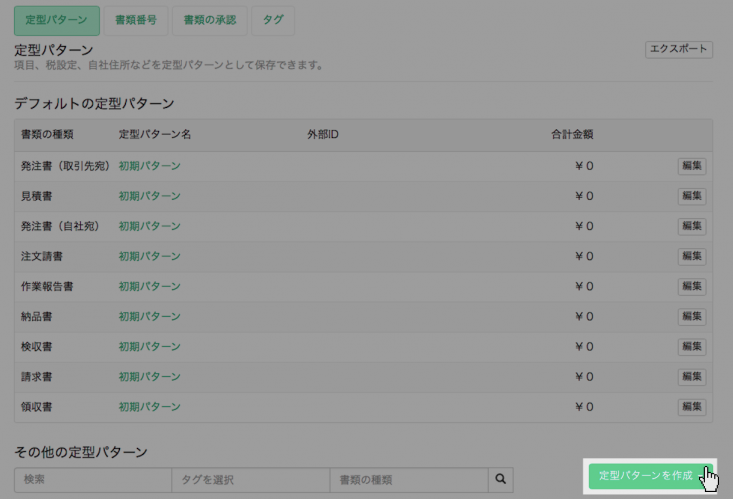The height and width of the screenshot is (499, 733).
Task: Open 初期パターン link for 発注書（取引先宛）
Action: pyautogui.click(x=150, y=166)
